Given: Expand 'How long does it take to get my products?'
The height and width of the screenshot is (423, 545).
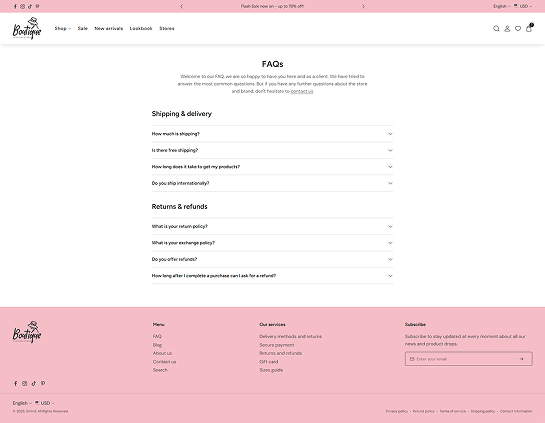Looking at the screenshot, I should (272, 167).
